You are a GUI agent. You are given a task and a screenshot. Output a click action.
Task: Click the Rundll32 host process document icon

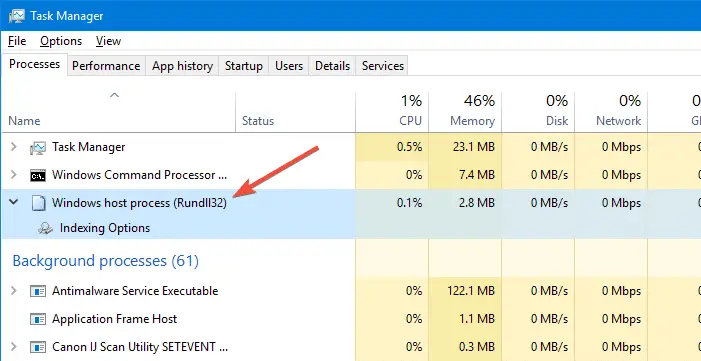pyautogui.click(x=38, y=204)
